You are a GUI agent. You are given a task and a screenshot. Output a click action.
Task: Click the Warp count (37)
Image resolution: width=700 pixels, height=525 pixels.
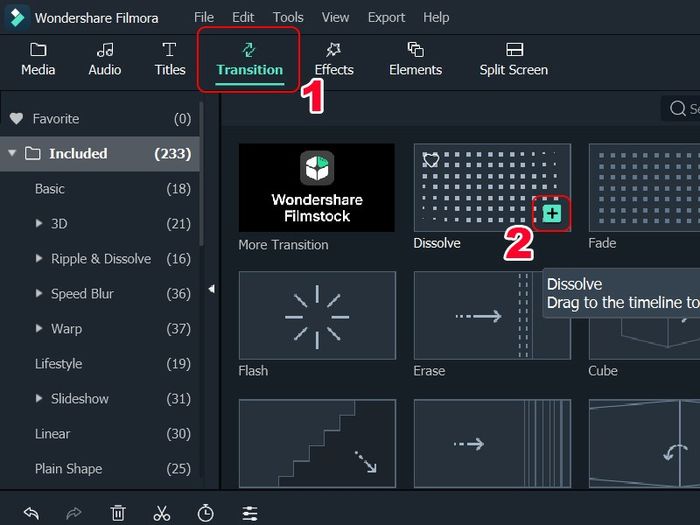pyautogui.click(x=179, y=329)
